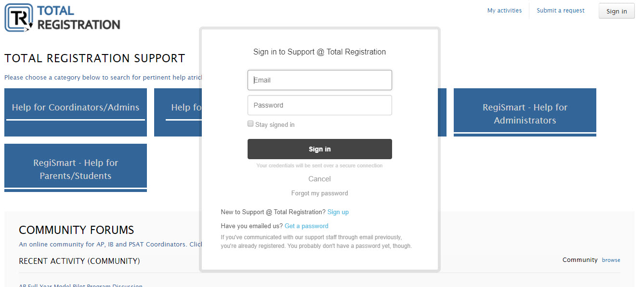Open RegiSmart - Help for Parents/Students tile

point(76,168)
